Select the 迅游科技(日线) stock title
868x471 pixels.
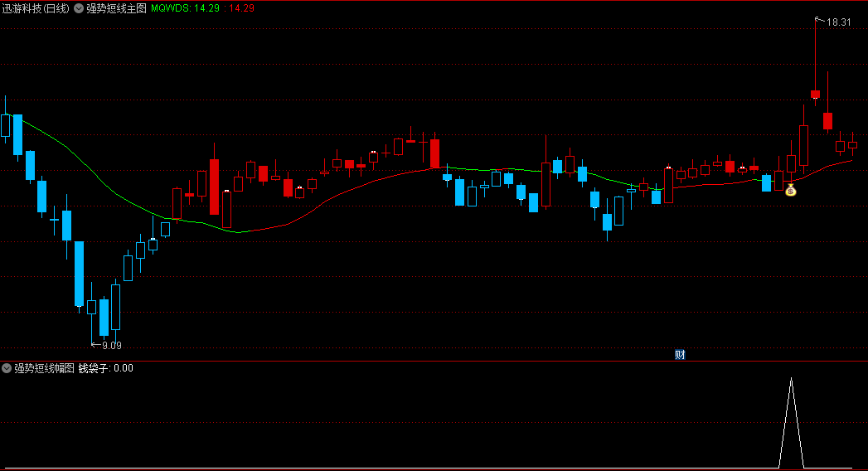coord(36,8)
